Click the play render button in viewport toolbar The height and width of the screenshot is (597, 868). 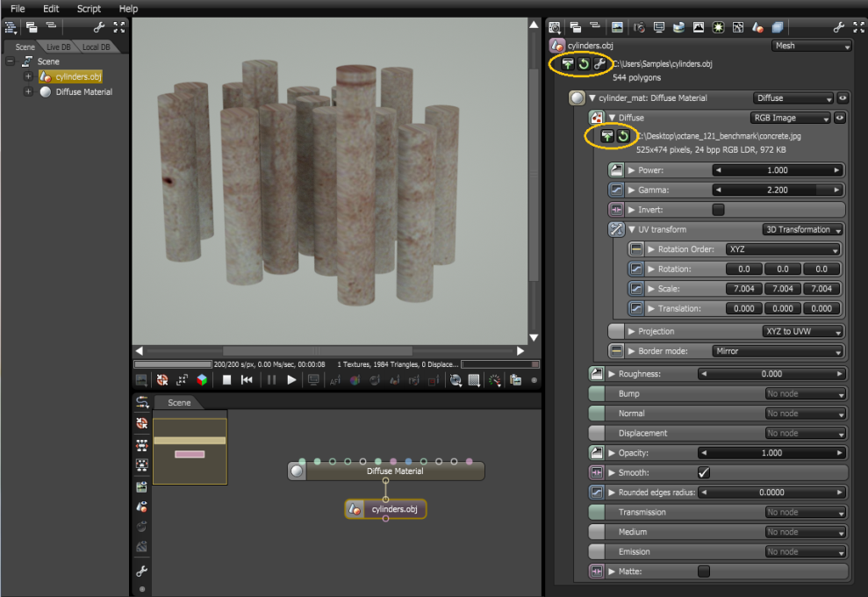pyautogui.click(x=291, y=380)
